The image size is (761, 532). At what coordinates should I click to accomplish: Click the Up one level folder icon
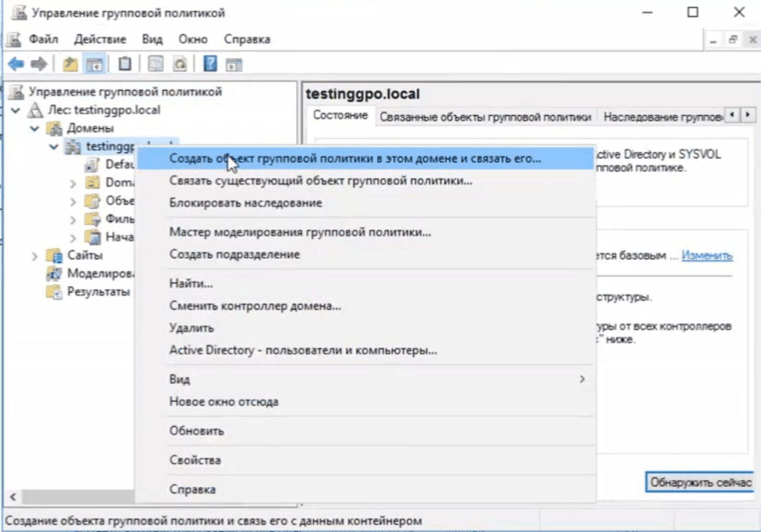click(x=70, y=64)
